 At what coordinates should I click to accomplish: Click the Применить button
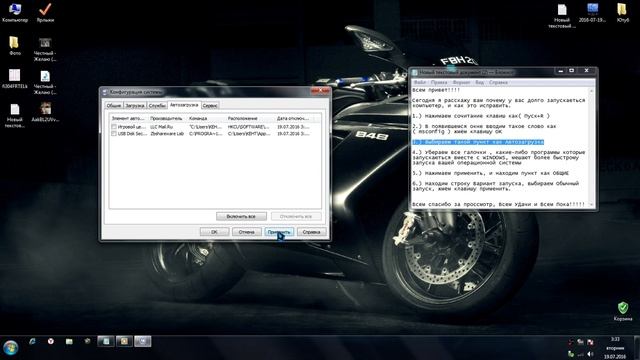279,232
